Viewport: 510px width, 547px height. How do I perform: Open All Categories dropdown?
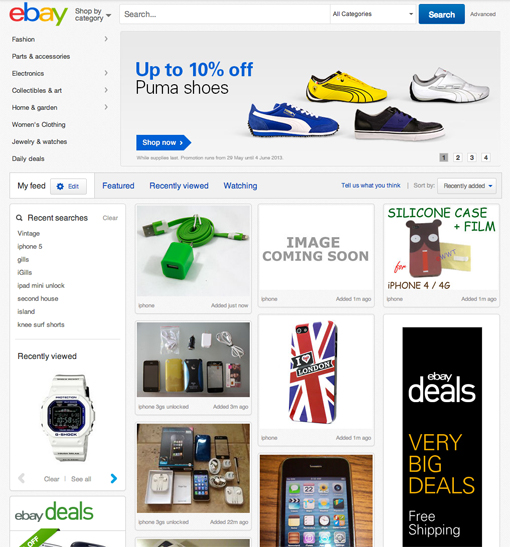373,14
